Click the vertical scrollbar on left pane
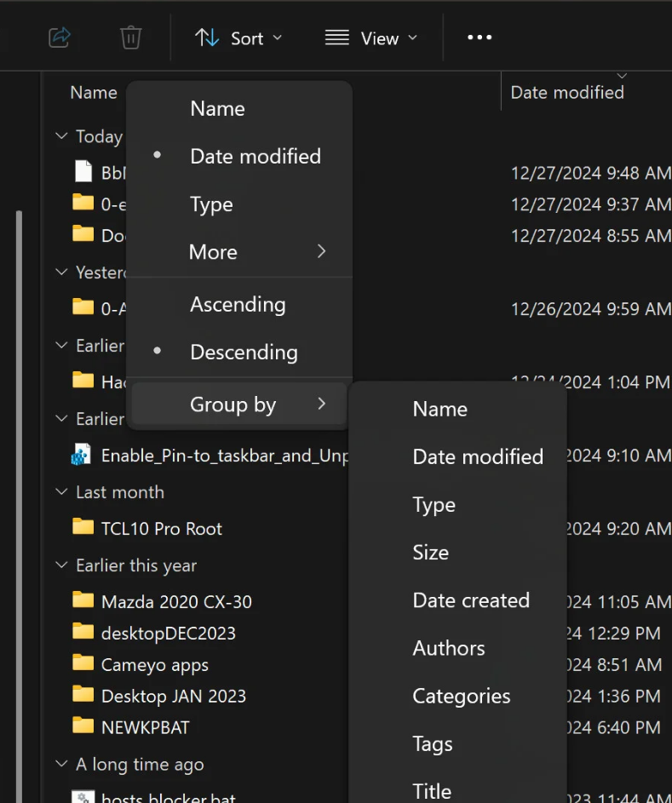 point(19,426)
